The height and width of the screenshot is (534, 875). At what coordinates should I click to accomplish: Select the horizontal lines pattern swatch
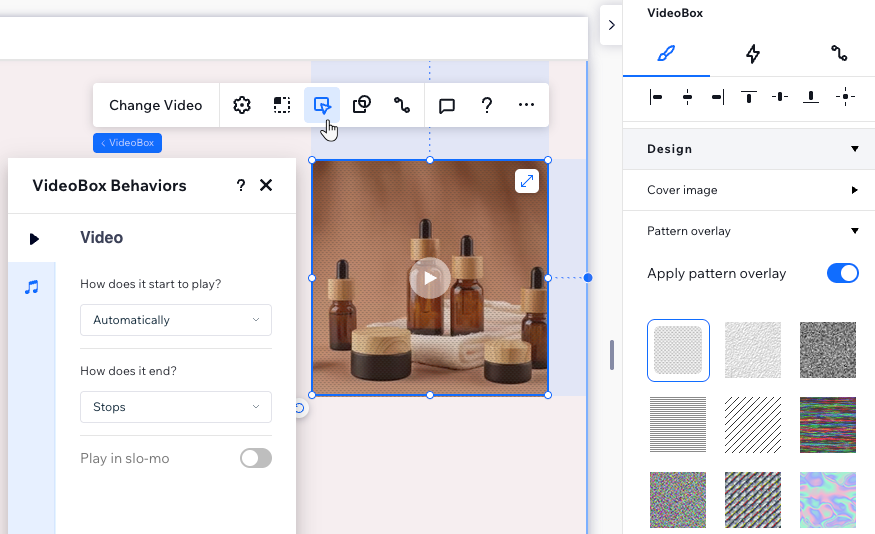(677, 425)
